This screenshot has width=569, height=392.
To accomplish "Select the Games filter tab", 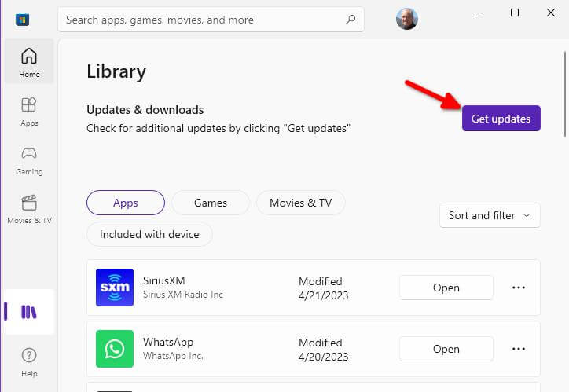I will coord(211,203).
